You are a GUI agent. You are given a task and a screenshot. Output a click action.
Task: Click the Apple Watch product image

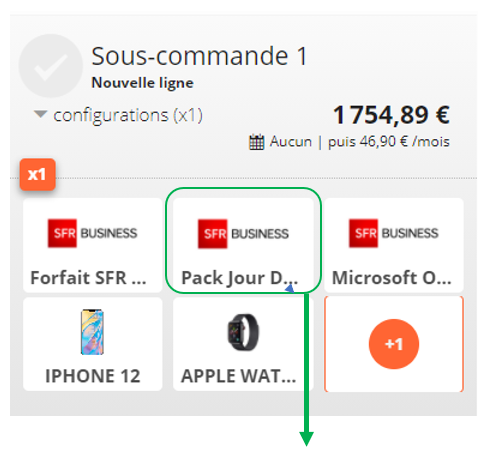tap(243, 332)
